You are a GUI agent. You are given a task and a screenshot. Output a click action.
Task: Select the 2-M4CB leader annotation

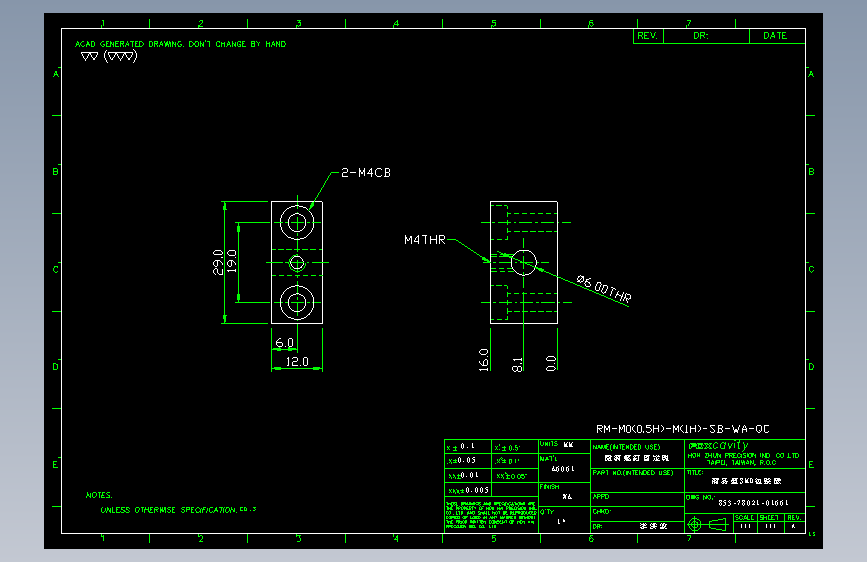click(365, 173)
